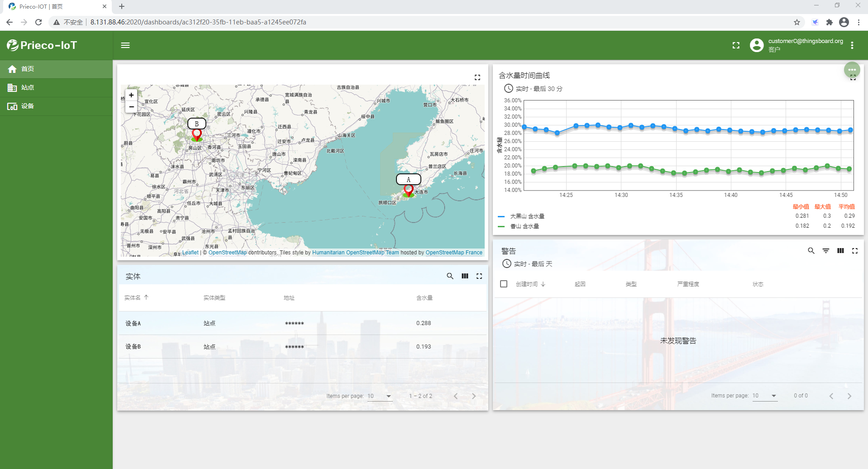This screenshot has height=469, width=868.
Task: Open alarm filter in 警告 widget
Action: (826, 251)
